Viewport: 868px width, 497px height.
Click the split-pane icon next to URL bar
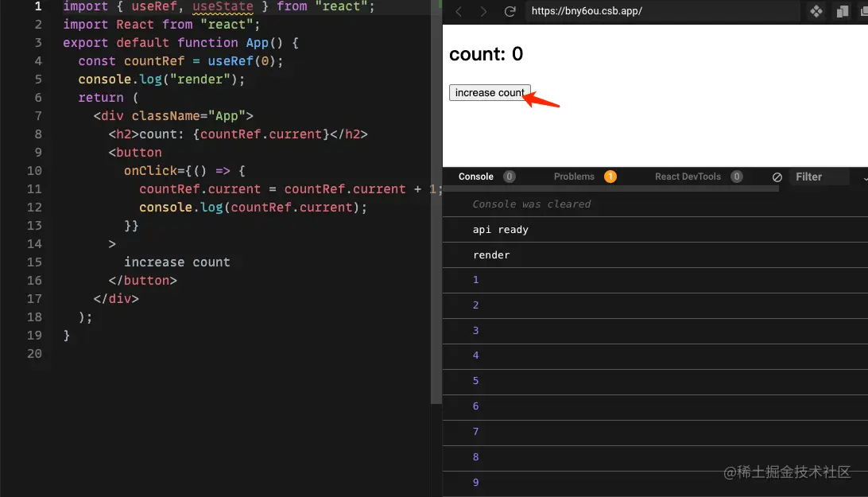tap(842, 11)
